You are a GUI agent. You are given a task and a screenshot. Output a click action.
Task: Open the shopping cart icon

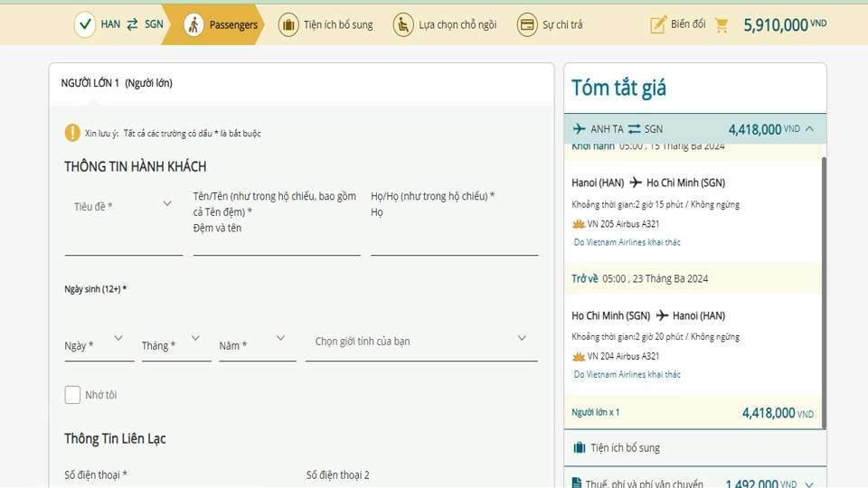tap(722, 25)
